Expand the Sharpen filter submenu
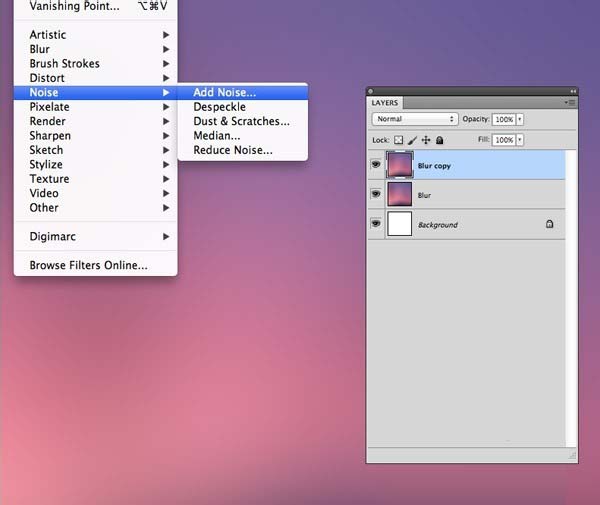Image resolution: width=600 pixels, height=505 pixels. click(x=96, y=136)
